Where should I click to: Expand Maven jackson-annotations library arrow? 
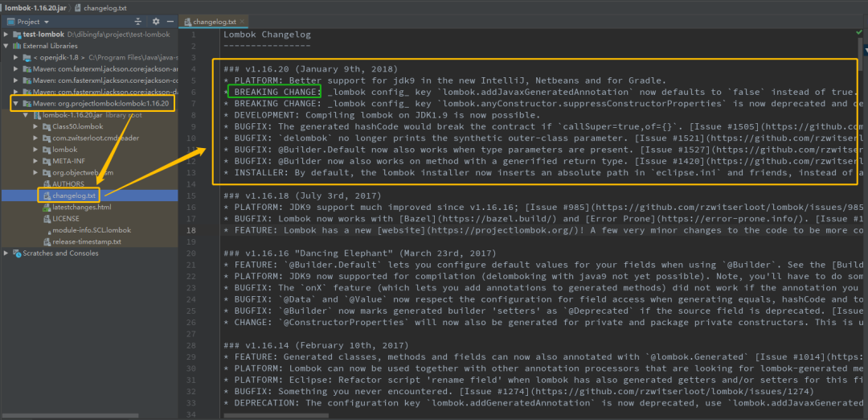point(16,69)
